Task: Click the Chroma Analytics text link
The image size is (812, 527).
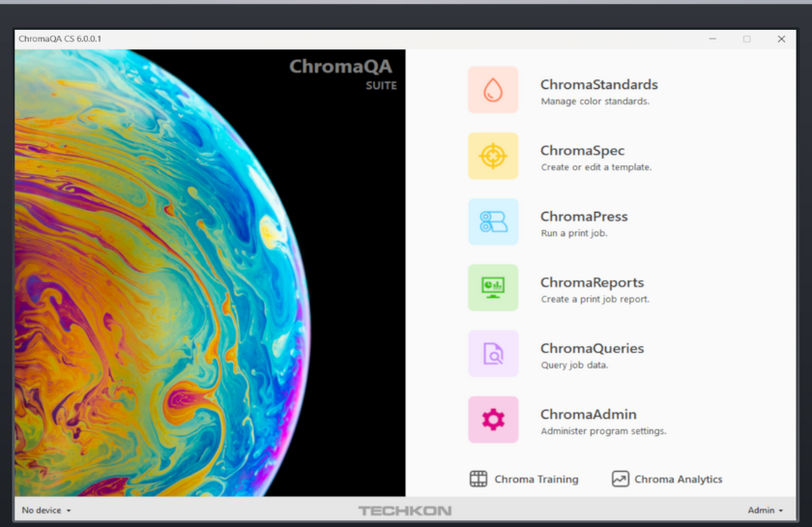Action: pyautogui.click(x=678, y=479)
